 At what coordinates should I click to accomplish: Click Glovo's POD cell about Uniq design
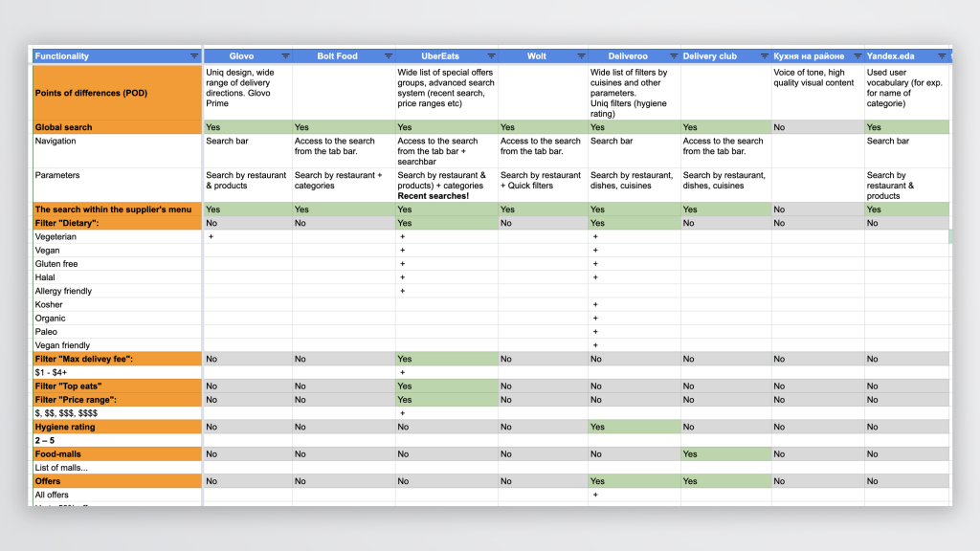[x=248, y=93]
